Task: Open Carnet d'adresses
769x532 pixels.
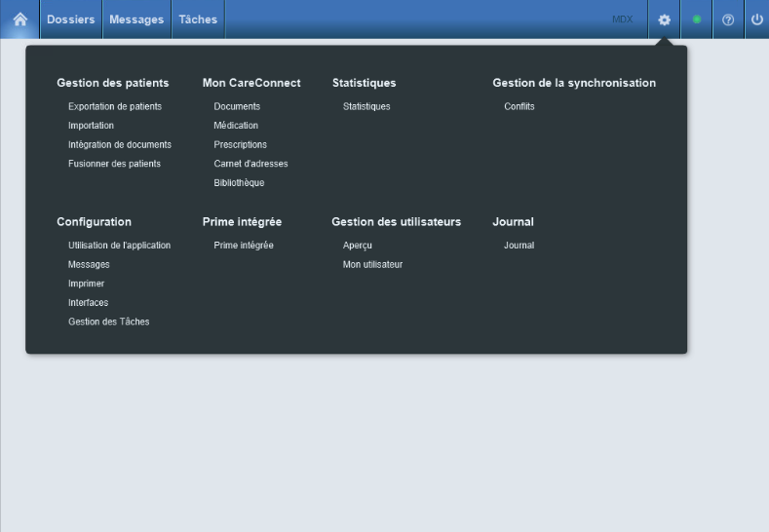Action: tap(250, 164)
